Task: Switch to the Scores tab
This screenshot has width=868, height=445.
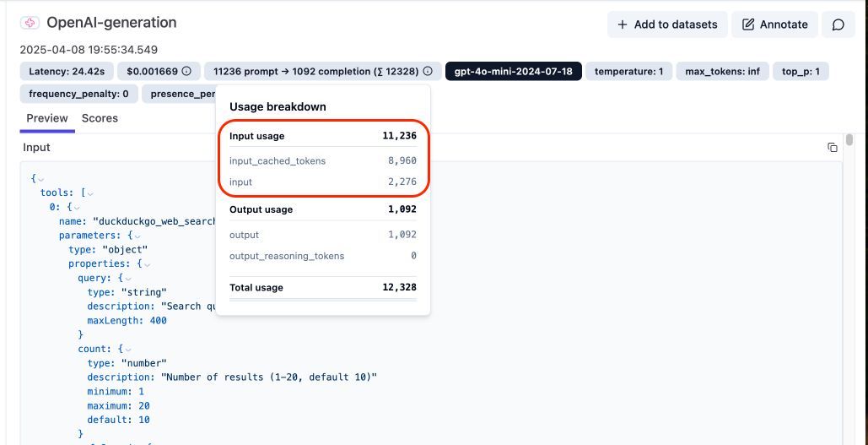Action: 100,118
